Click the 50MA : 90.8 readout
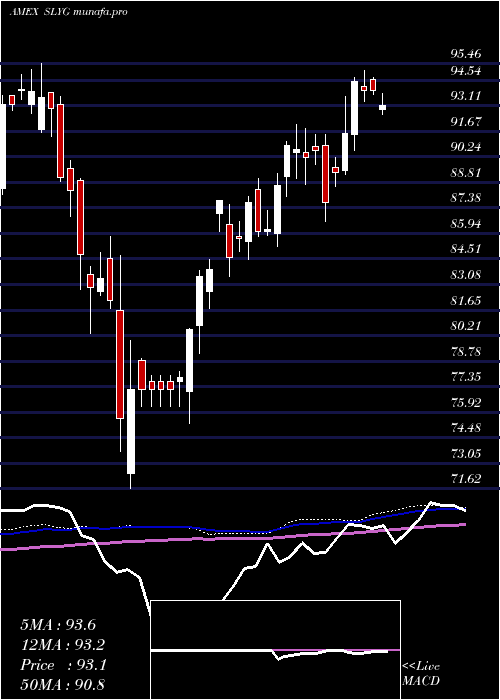 [x=63, y=685]
